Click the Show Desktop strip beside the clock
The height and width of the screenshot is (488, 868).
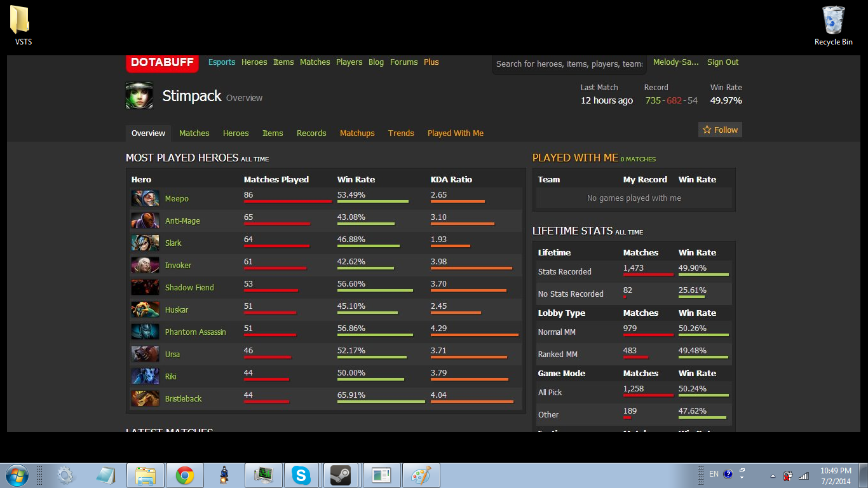[864, 475]
